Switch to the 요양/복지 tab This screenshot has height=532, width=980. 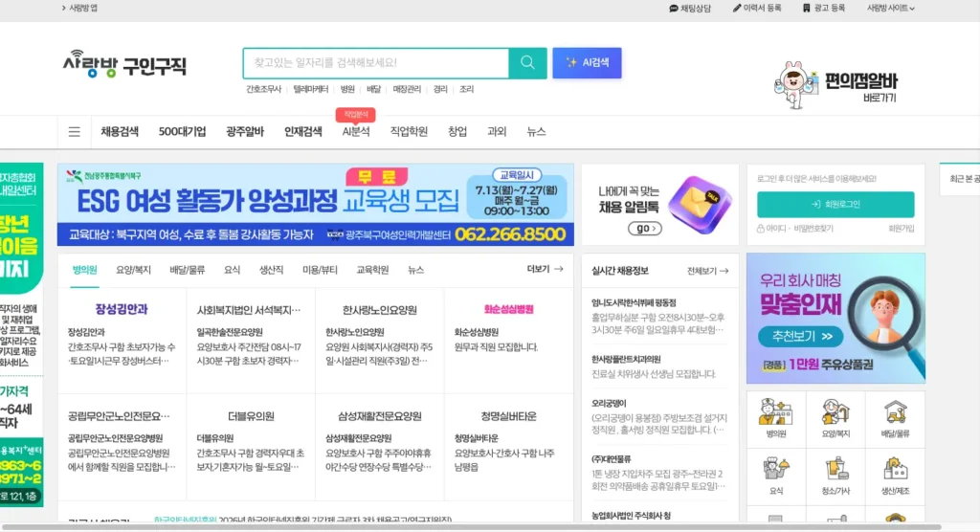point(133,270)
